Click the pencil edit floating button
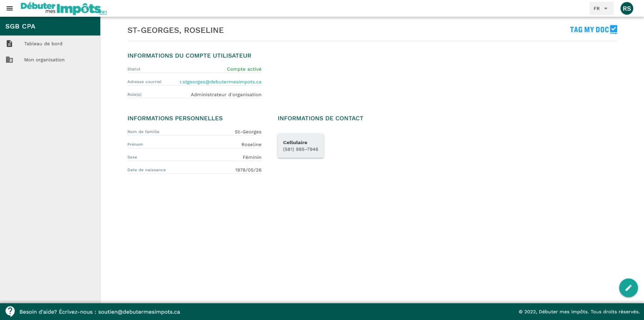Screen dimensions: 644x320 coord(628,288)
